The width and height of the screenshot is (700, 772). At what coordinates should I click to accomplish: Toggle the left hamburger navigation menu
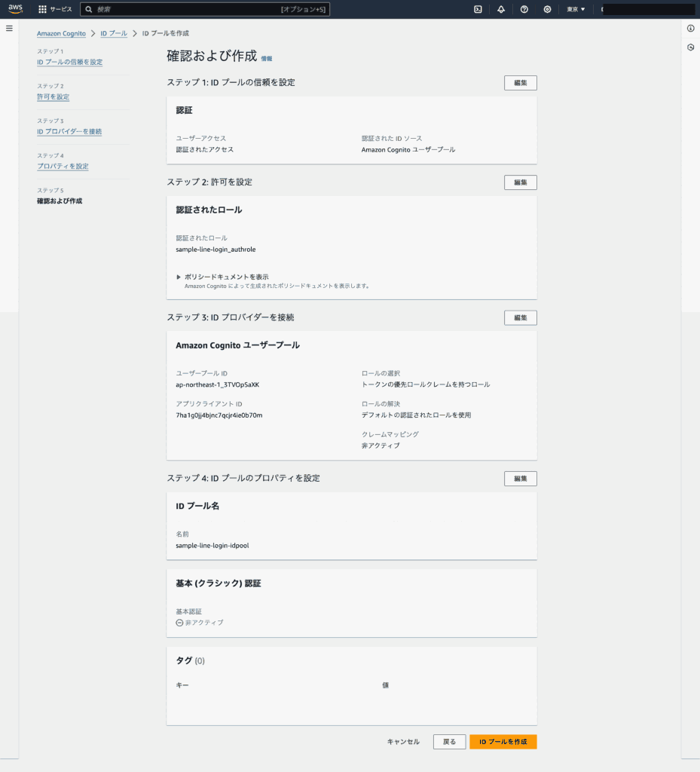click(9, 28)
